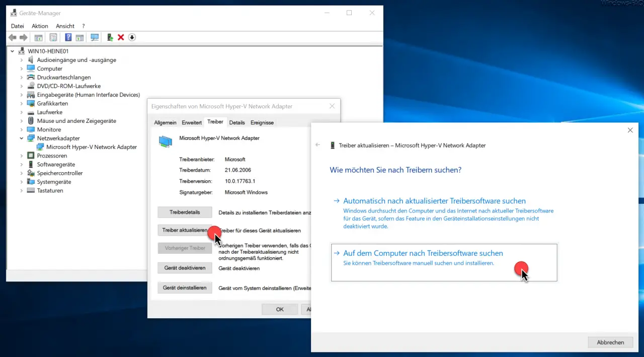Click the speaker icon of Audioeingänge und -ausgänge

point(31,60)
